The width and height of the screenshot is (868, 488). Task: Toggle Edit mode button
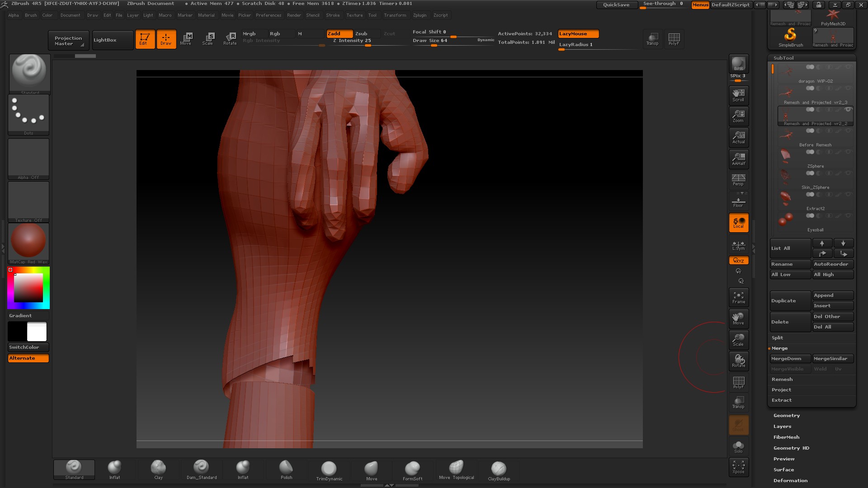tap(145, 39)
